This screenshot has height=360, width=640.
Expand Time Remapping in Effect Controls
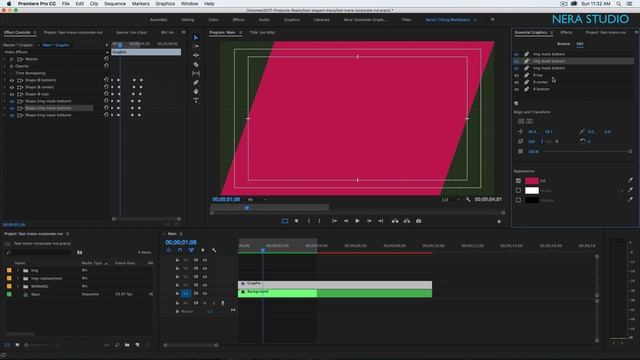point(5,73)
